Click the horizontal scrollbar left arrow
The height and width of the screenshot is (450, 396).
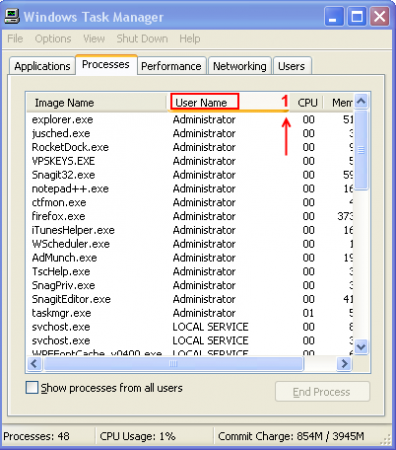coord(34,364)
